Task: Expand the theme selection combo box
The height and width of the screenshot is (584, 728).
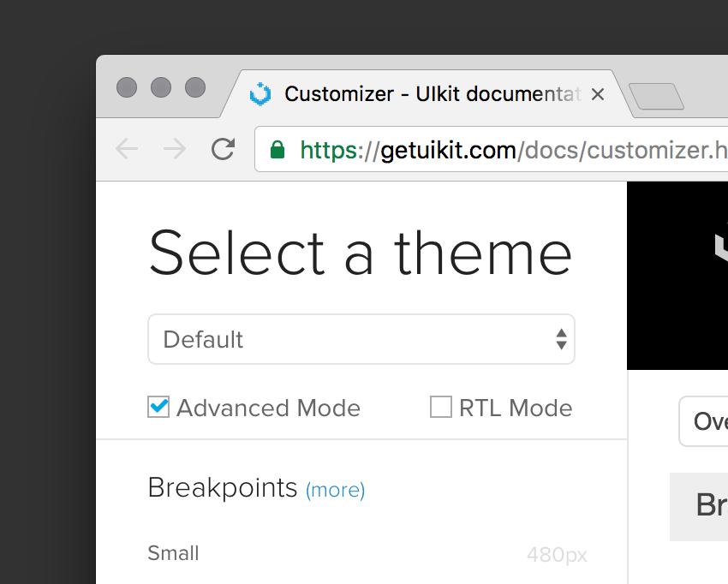Action: coord(361,339)
